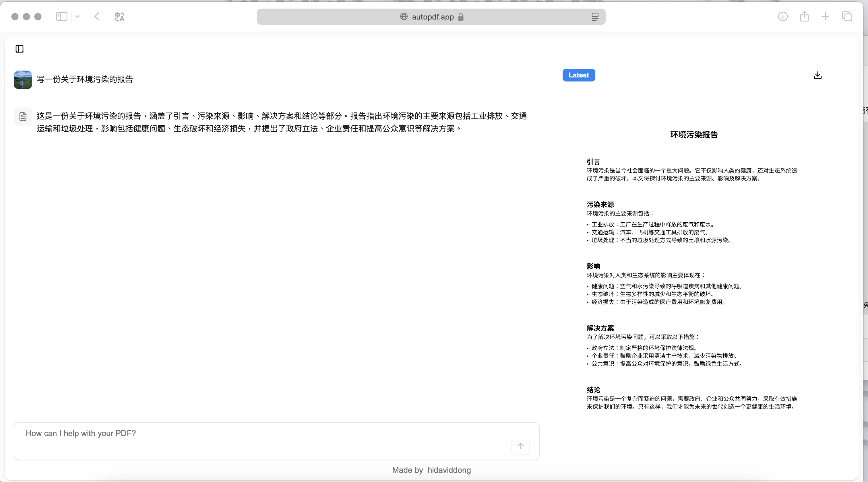Open the Reader view icon in address bar
Screen dimensions: 868x482
pos(595,17)
